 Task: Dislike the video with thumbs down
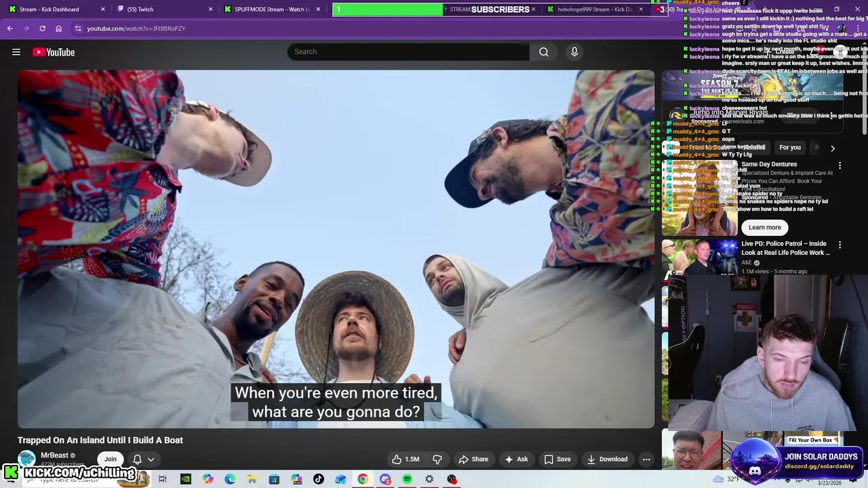pos(437,459)
